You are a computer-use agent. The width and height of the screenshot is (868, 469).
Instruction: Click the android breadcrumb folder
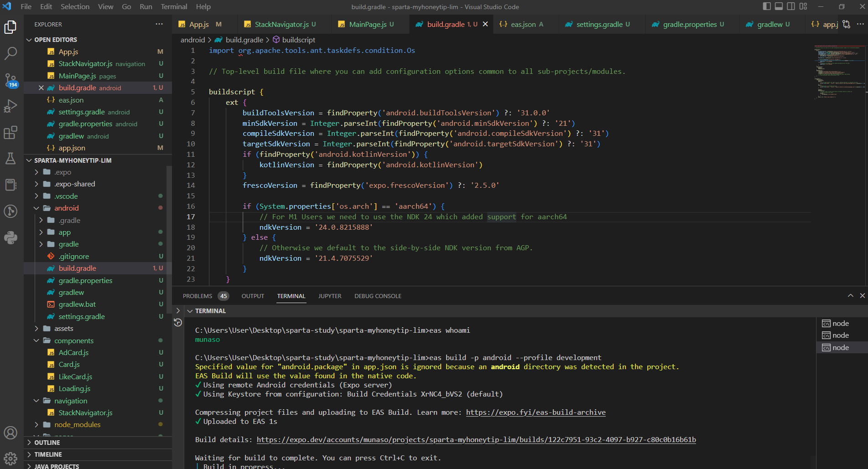[x=192, y=40]
